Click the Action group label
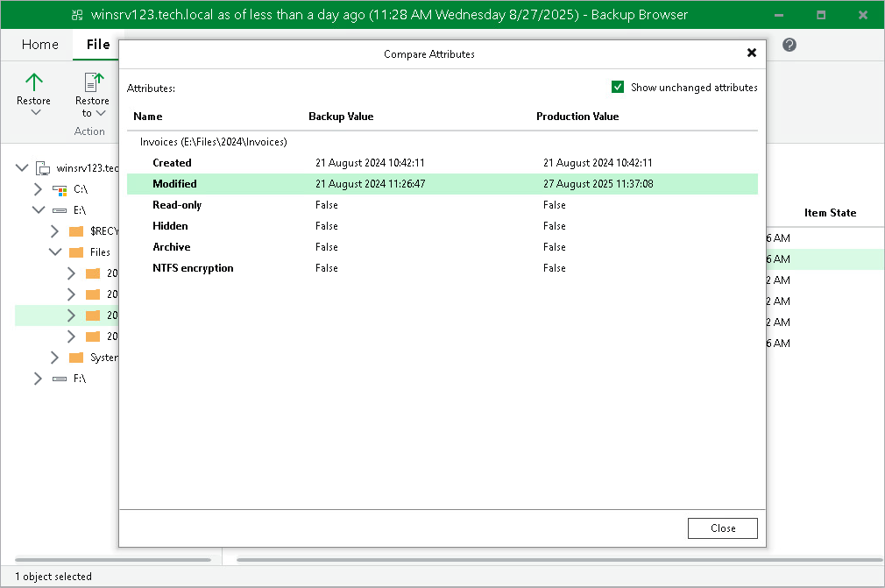 [x=89, y=131]
